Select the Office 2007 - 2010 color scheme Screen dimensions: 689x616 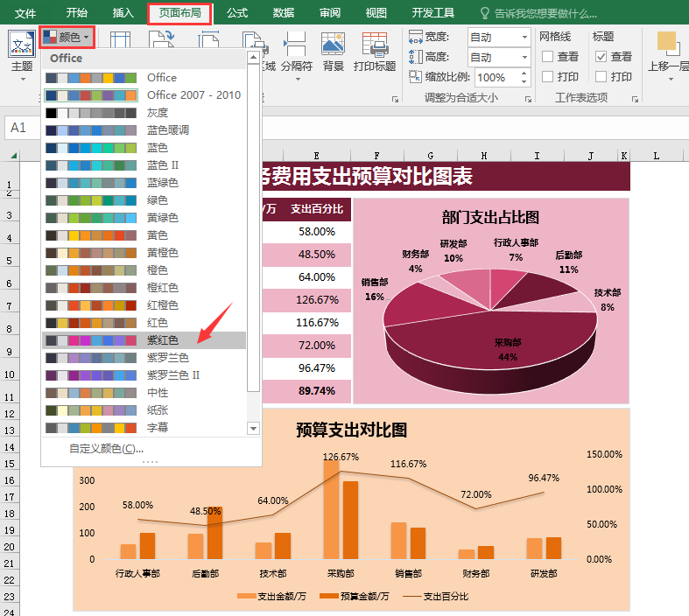[x=144, y=95]
